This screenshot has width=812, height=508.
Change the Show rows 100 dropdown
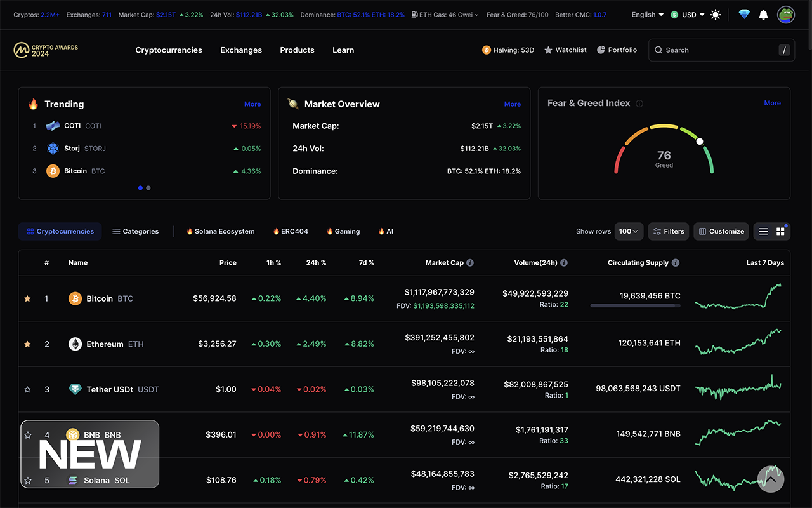[x=629, y=232]
